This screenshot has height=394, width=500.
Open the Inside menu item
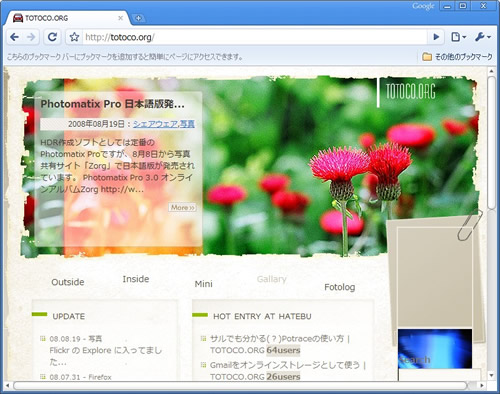tap(136, 279)
